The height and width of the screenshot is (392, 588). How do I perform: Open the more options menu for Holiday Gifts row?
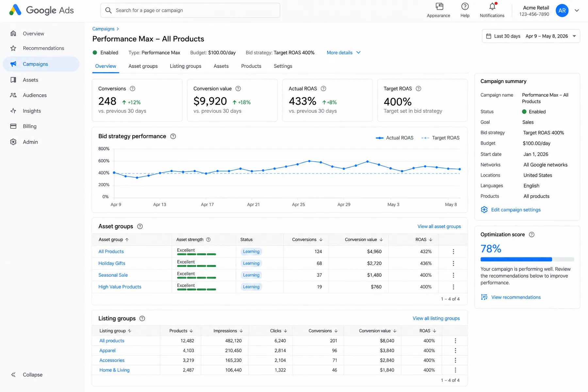point(453,263)
